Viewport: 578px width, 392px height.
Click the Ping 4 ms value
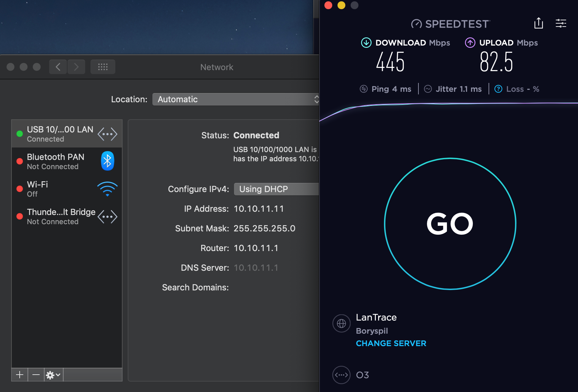(391, 89)
